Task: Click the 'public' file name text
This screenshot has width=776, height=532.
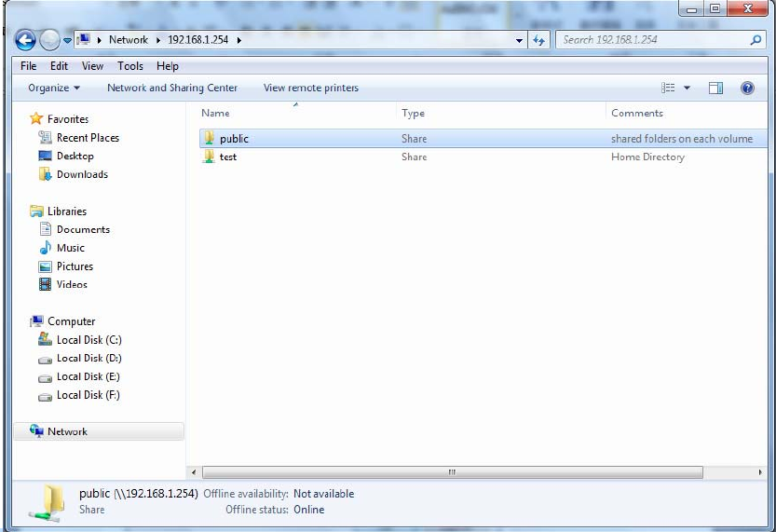Action: pyautogui.click(x=234, y=139)
